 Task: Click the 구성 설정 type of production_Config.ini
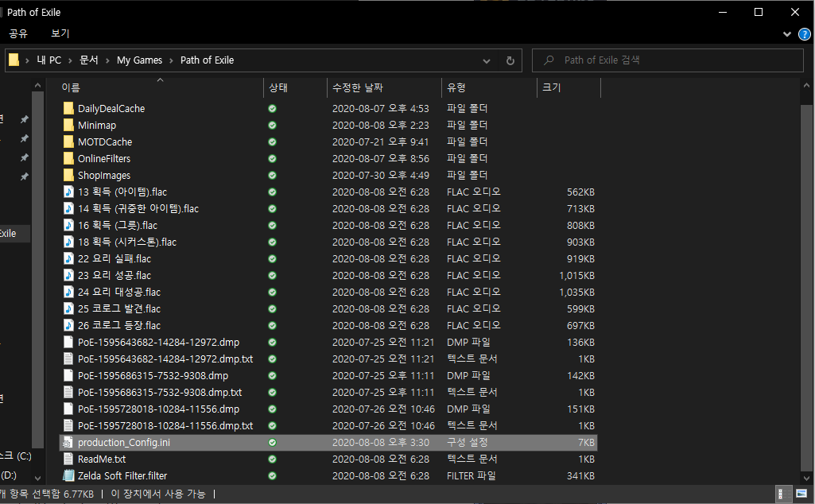coord(468,442)
